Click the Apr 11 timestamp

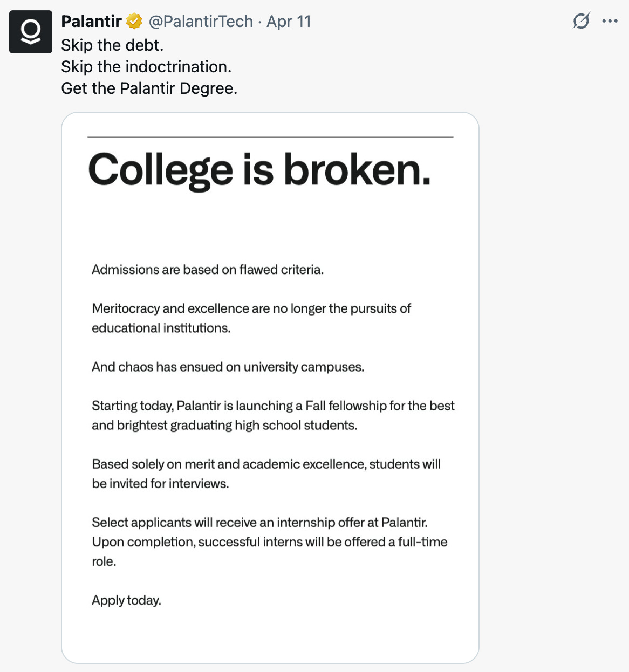coord(289,22)
